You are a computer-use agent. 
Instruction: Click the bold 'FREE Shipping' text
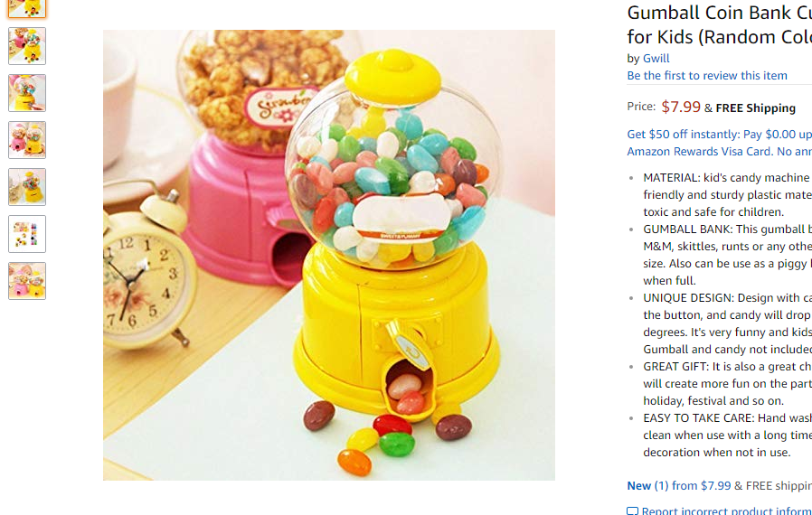pos(756,108)
